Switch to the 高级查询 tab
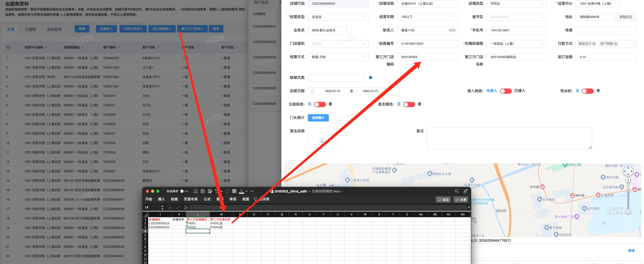The width and height of the screenshot is (644, 264). point(54,29)
